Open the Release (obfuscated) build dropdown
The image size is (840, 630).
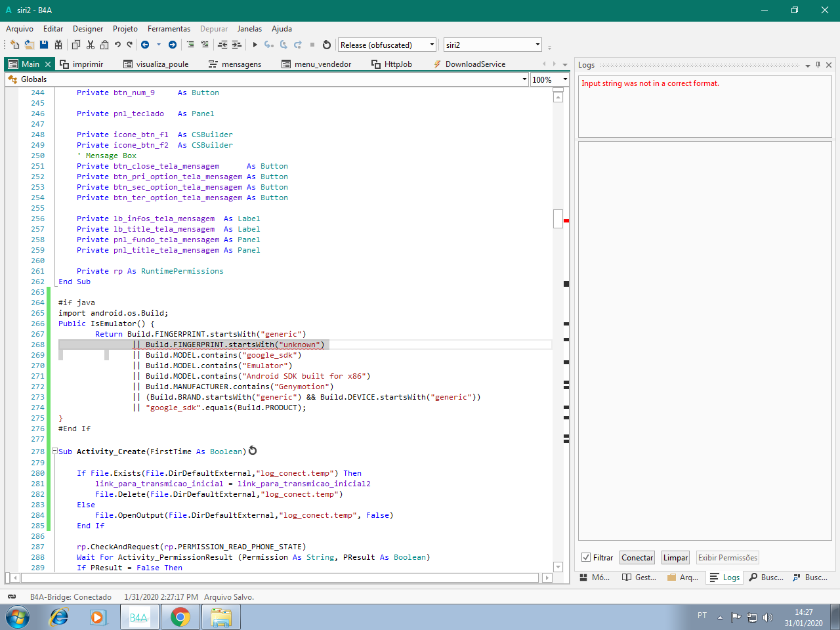[432, 45]
